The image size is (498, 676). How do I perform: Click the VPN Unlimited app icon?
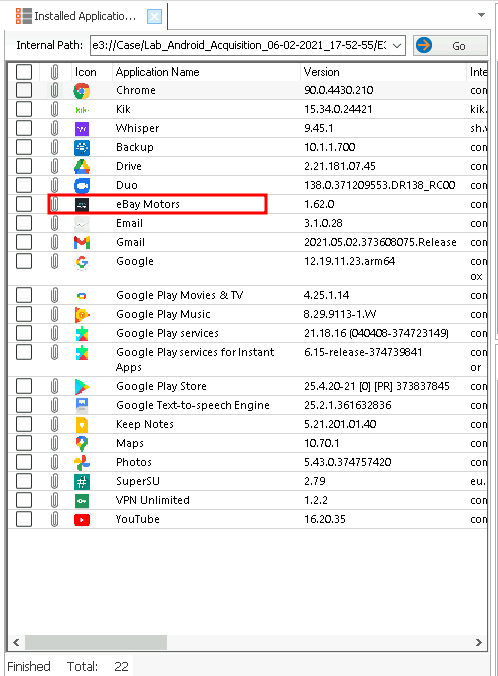coord(82,501)
